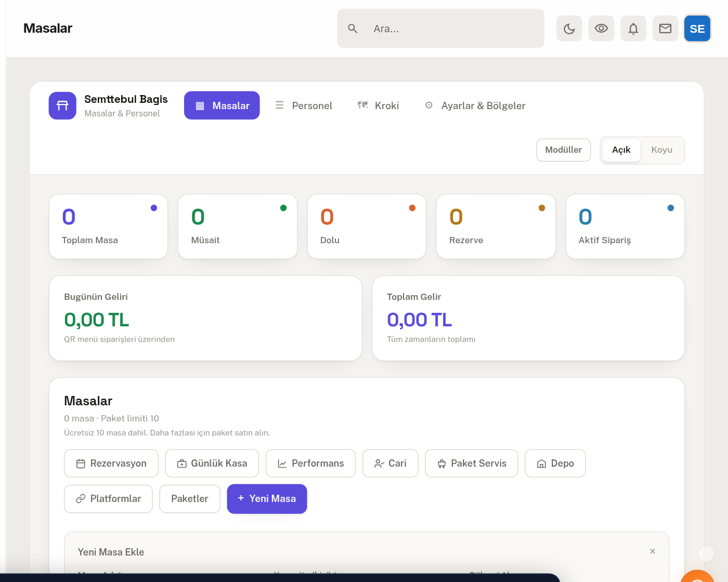
Task: Open the Cari accounts button
Action: (x=391, y=463)
